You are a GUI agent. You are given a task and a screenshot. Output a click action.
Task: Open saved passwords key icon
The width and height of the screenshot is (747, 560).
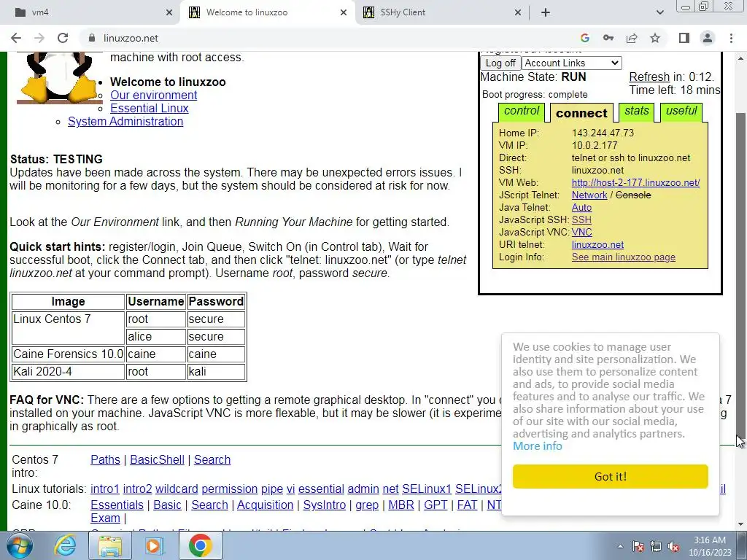pos(608,38)
